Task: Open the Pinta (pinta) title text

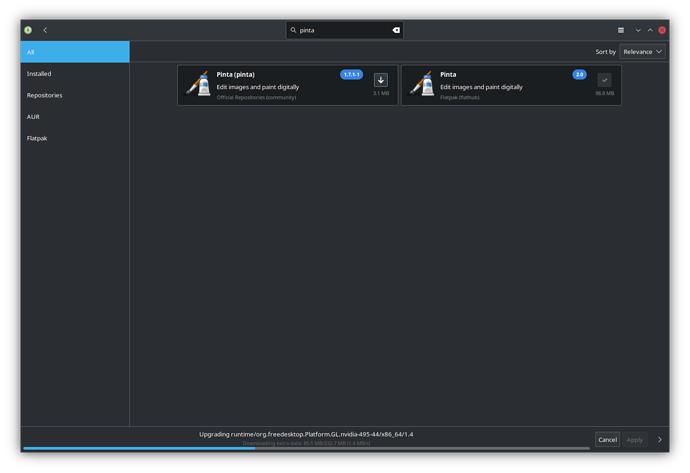Action: 235,74
